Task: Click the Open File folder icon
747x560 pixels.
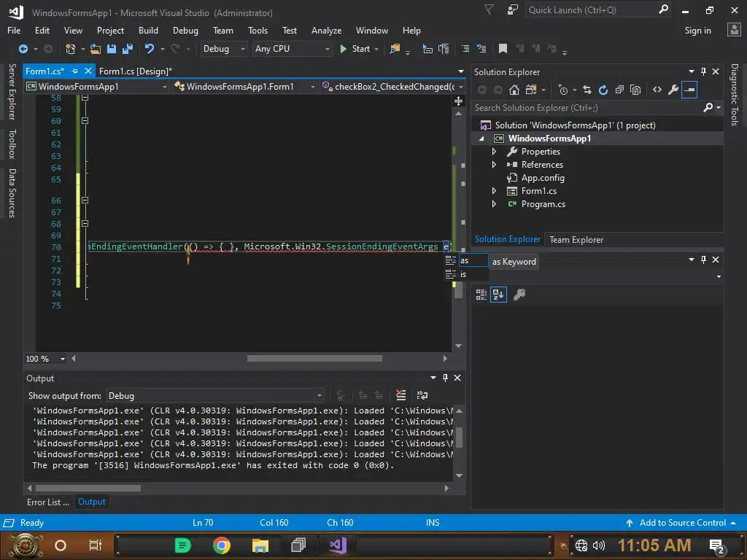Action: pyautogui.click(x=96, y=49)
